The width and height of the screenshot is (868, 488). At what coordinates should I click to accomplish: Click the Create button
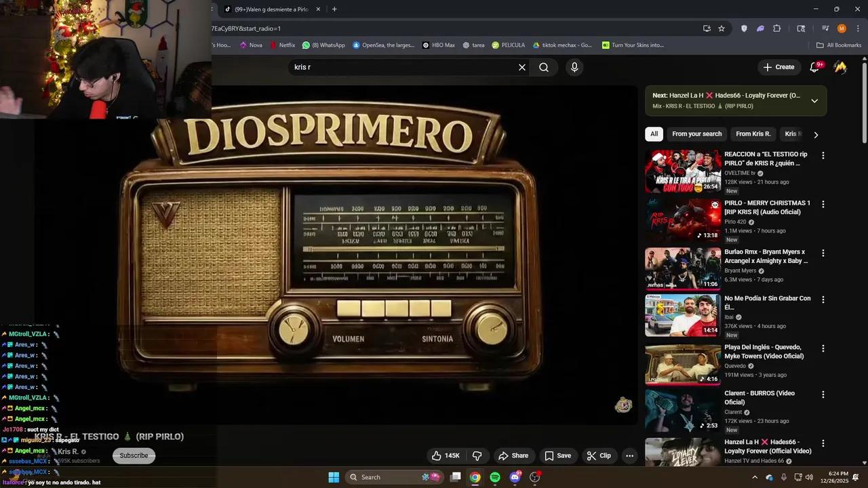(x=778, y=67)
